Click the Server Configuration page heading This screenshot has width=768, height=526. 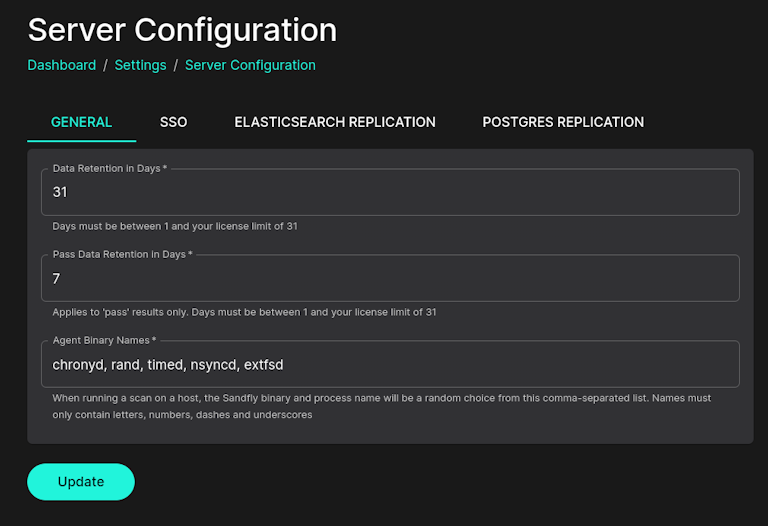pos(182,29)
